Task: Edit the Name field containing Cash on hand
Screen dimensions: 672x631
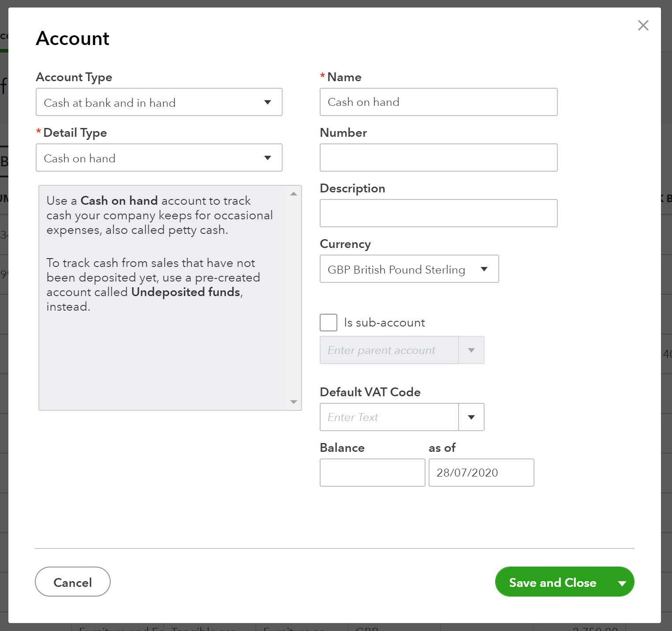Action: click(x=438, y=102)
